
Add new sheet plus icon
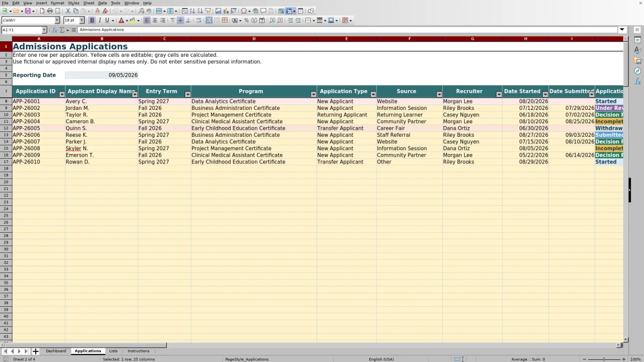[35, 351]
